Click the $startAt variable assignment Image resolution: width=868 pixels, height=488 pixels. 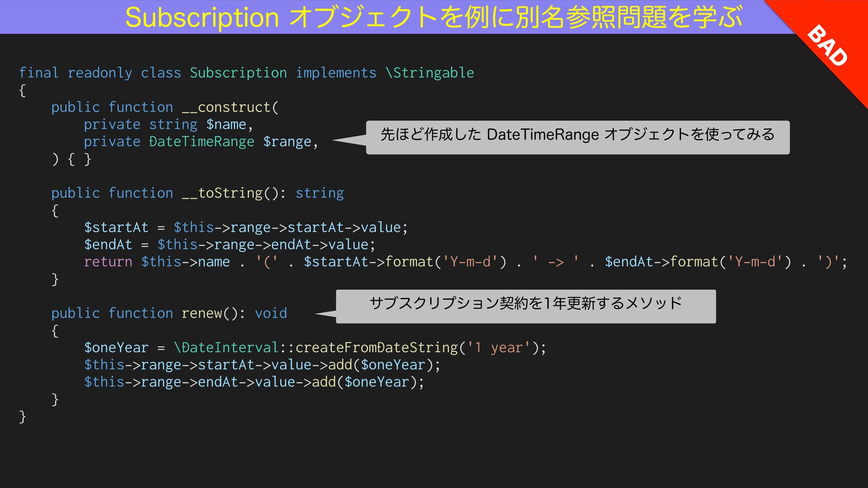pyautogui.click(x=116, y=228)
